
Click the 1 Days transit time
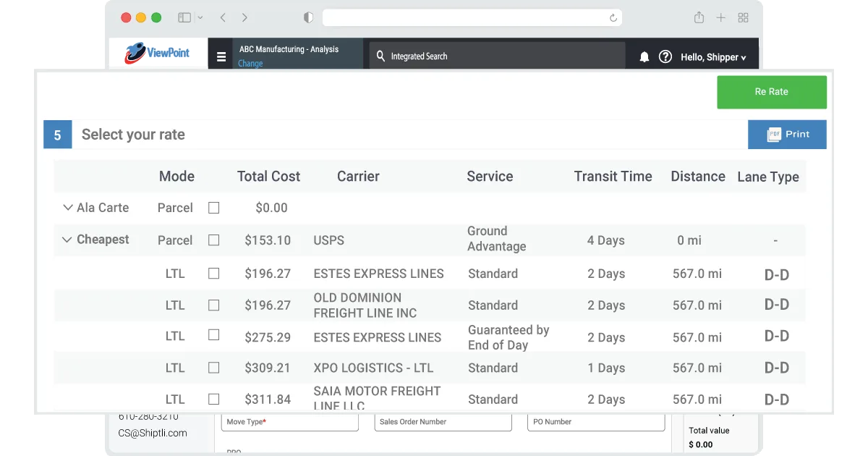pos(606,368)
